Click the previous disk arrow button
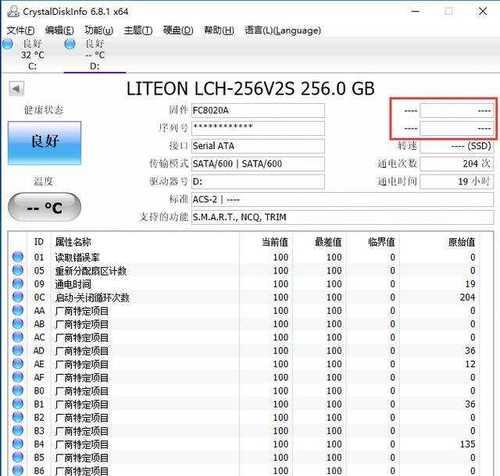Screen dimensions: 500x476 pos(16,89)
